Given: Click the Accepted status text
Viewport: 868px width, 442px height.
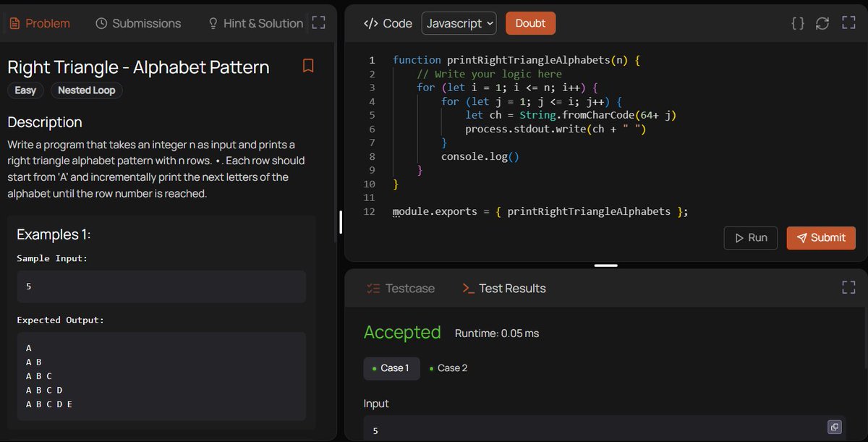Looking at the screenshot, I should (x=402, y=332).
